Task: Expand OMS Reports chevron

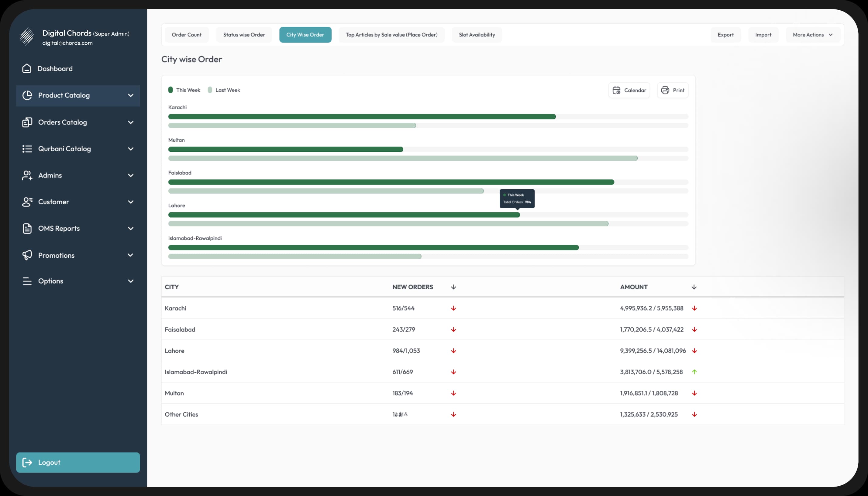Action: (130, 229)
